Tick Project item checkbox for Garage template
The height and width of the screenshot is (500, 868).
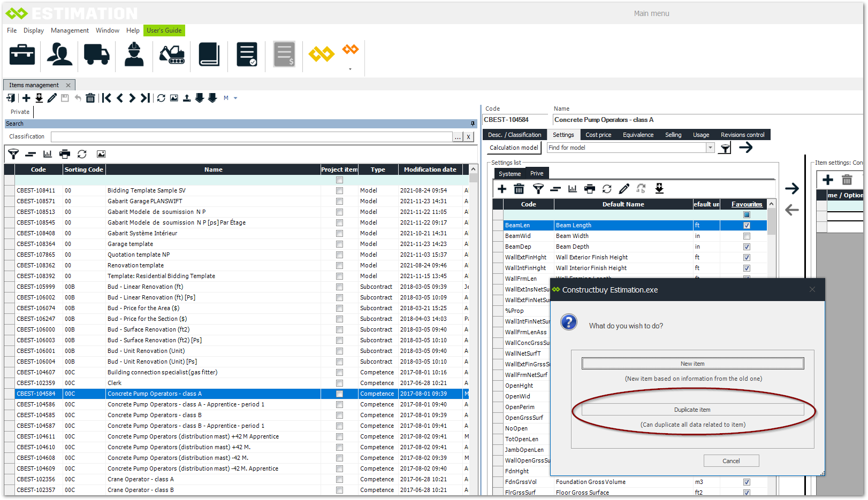coord(339,244)
